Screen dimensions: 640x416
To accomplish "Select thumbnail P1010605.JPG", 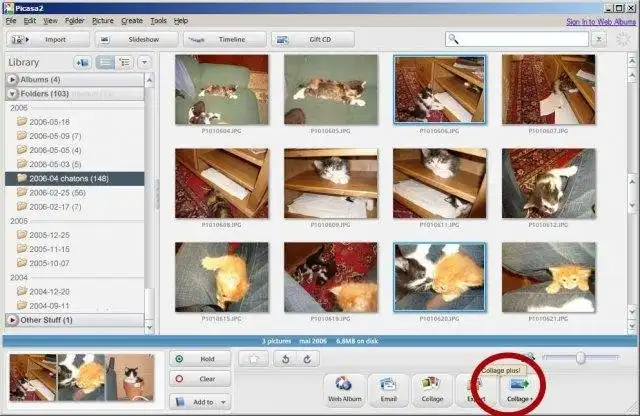I will [331, 89].
